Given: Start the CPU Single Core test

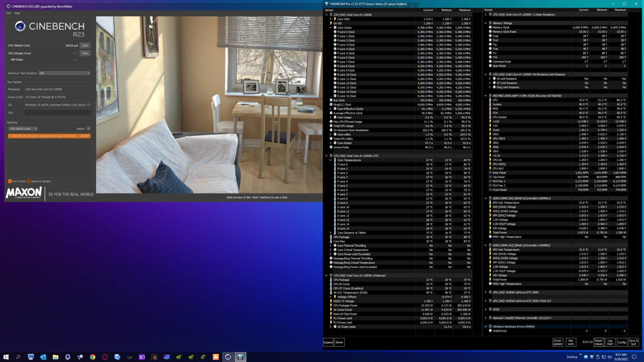Looking at the screenshot, I should 85,53.
